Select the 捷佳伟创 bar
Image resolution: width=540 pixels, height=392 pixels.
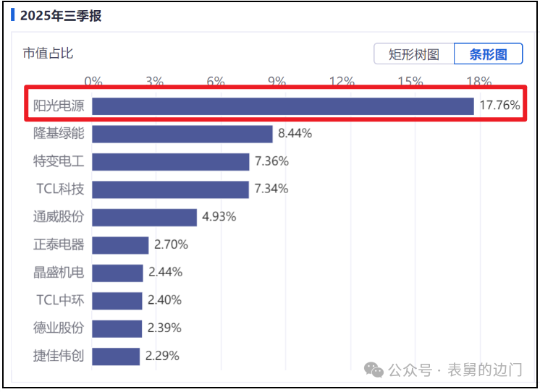(116, 356)
